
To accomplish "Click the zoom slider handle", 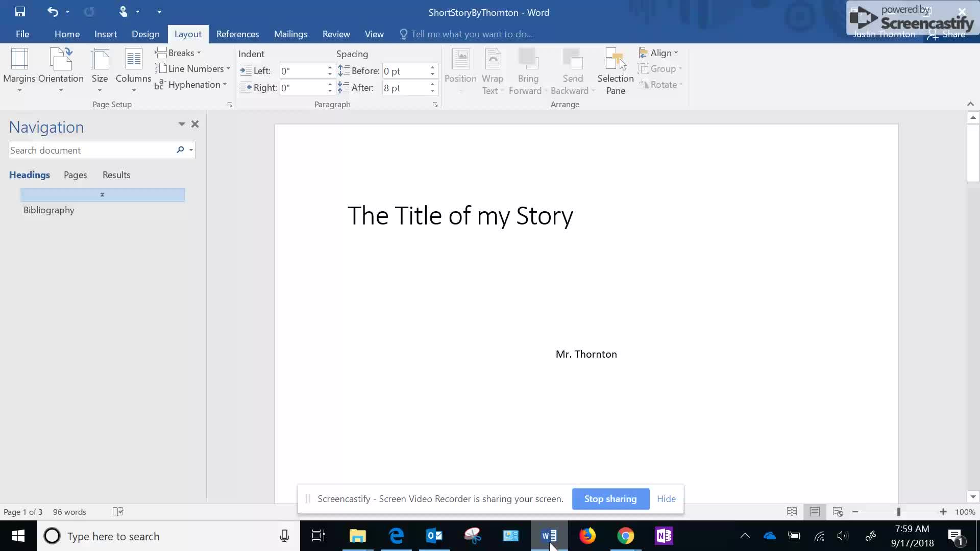I will [x=899, y=512].
